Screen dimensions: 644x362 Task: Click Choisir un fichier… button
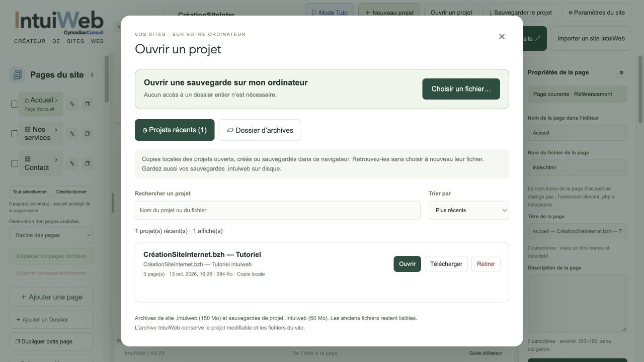[461, 89]
